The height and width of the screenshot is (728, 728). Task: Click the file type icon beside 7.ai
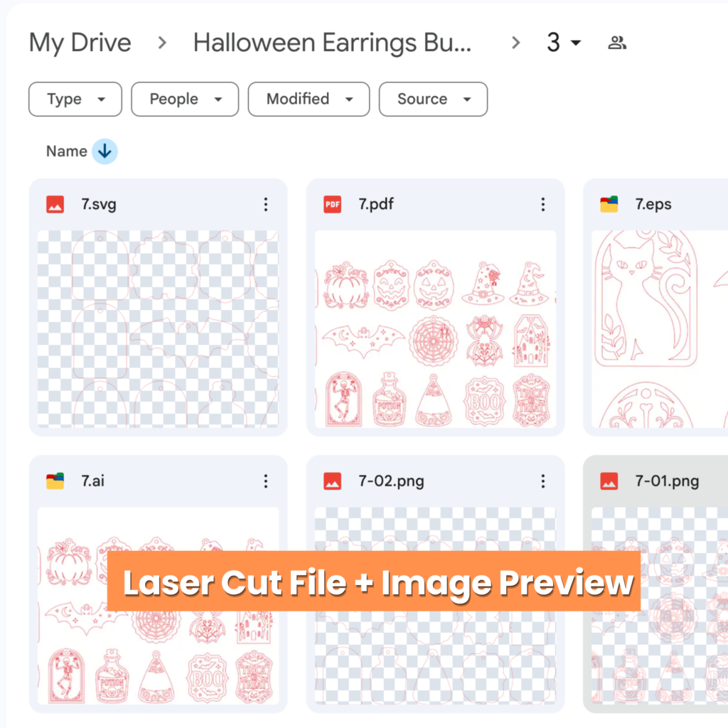click(55, 481)
